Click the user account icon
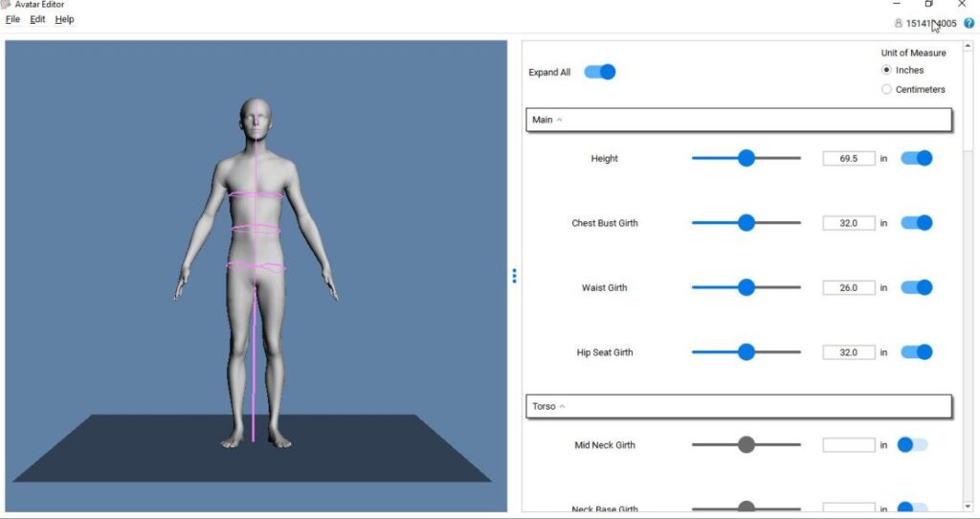The width and height of the screenshot is (980, 519). point(898,23)
